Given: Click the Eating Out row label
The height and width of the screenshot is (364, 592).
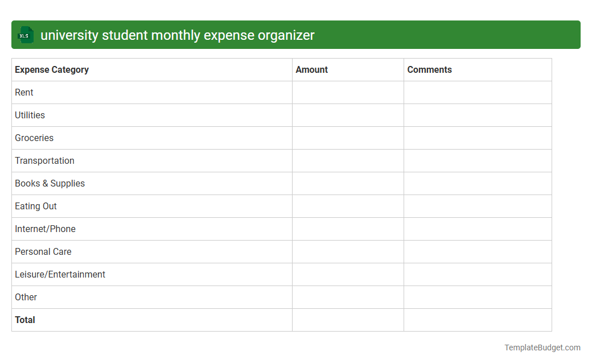Looking at the screenshot, I should (35, 206).
